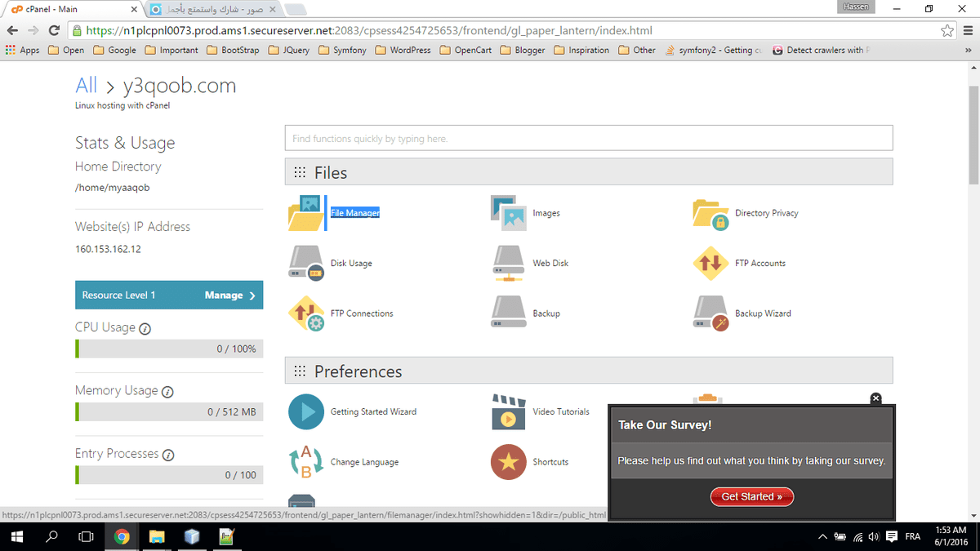This screenshot has height=551, width=980.
Task: Collapse the Files section
Action: click(x=332, y=172)
